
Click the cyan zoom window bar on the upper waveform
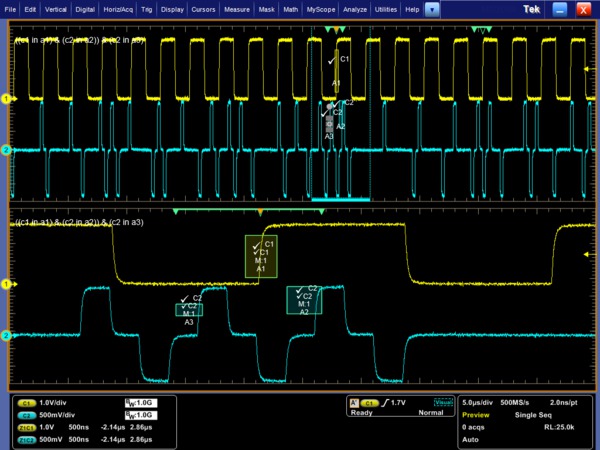(340, 200)
